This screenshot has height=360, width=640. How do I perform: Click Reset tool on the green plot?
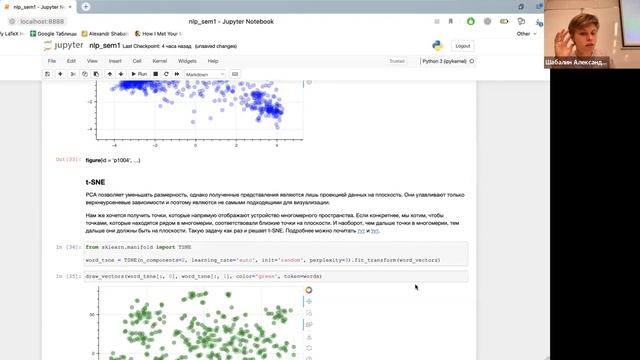[x=309, y=348]
